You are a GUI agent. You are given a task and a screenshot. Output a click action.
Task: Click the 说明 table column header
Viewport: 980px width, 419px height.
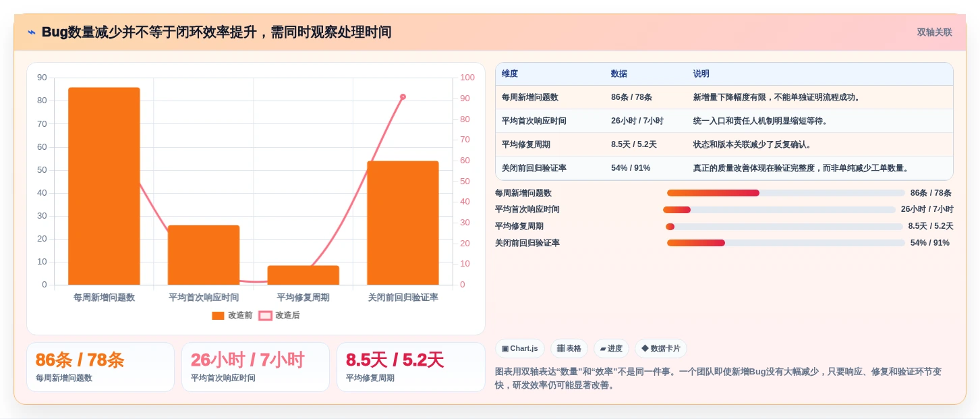[x=701, y=74]
